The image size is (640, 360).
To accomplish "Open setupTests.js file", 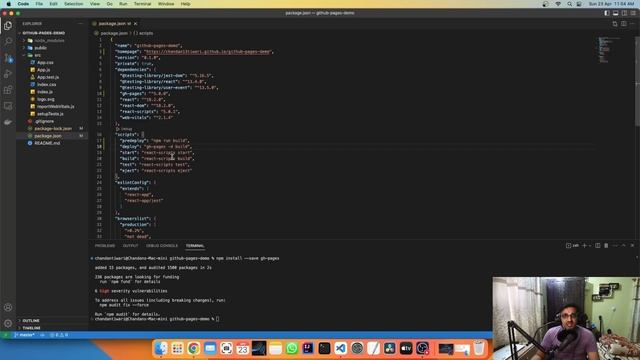I will pos(50,114).
